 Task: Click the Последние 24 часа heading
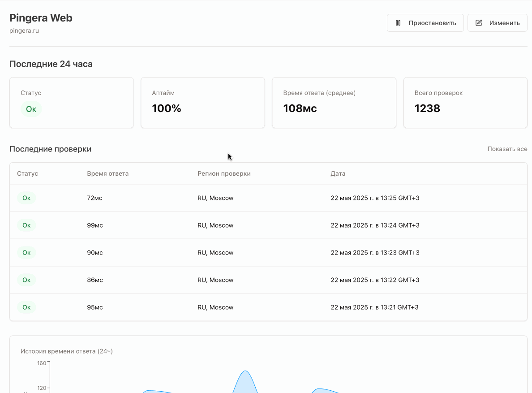[x=51, y=64]
